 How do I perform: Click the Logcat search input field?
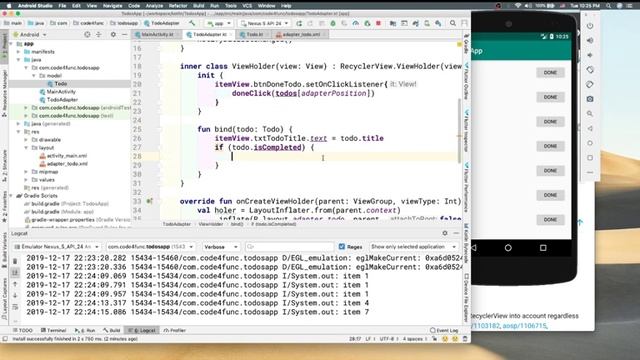tap(289, 247)
